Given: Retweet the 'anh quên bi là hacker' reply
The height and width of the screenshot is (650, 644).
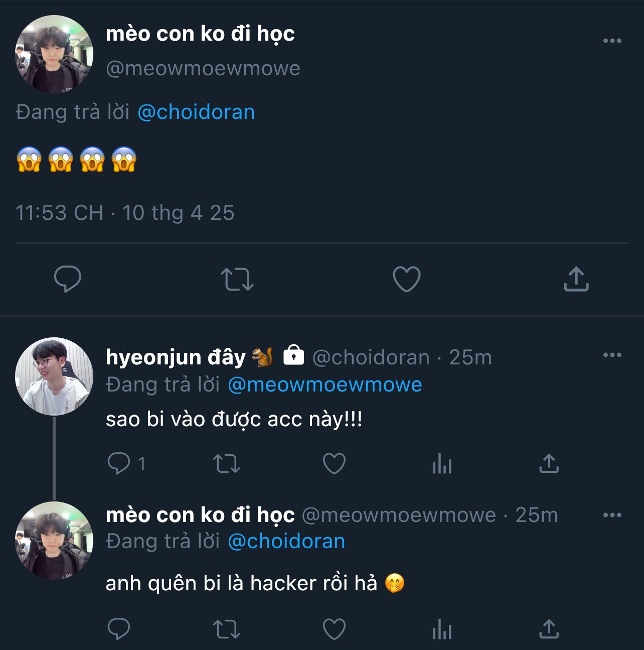Looking at the screenshot, I should click(x=227, y=629).
